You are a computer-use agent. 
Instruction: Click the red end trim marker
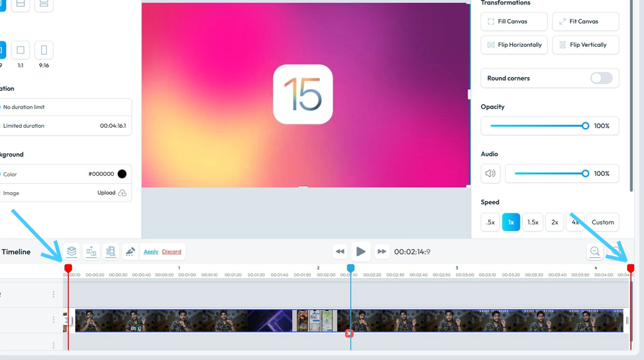[630, 268]
